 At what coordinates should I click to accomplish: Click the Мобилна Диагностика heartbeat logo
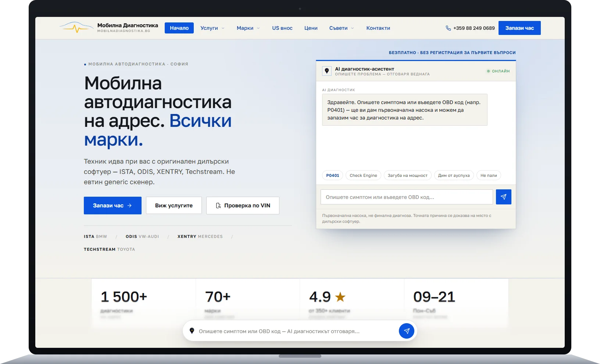[x=76, y=28]
